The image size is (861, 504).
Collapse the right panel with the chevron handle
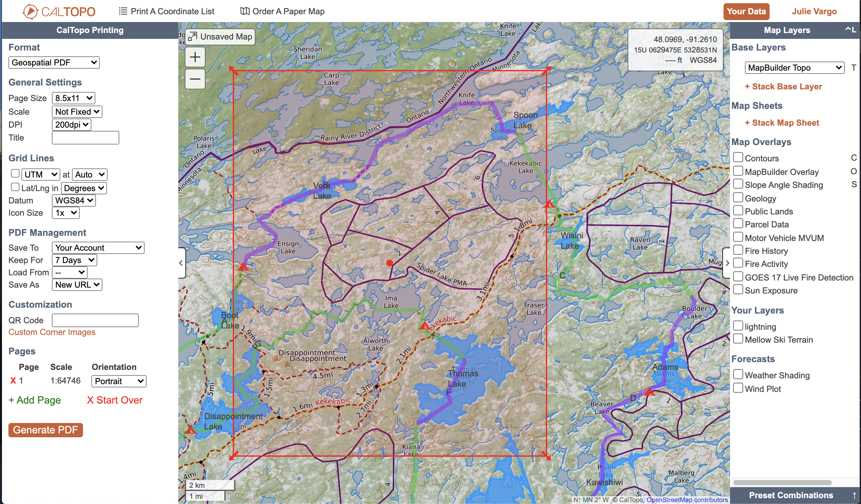(x=727, y=263)
